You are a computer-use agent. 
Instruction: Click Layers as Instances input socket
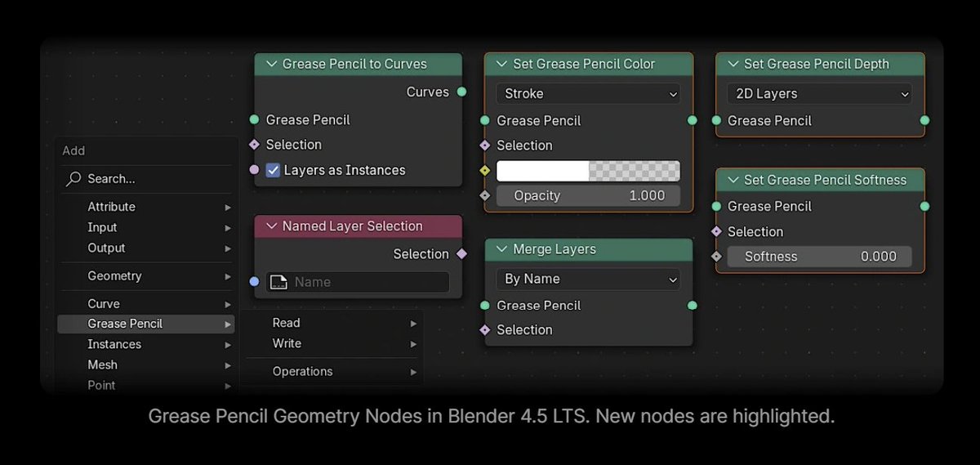254,170
